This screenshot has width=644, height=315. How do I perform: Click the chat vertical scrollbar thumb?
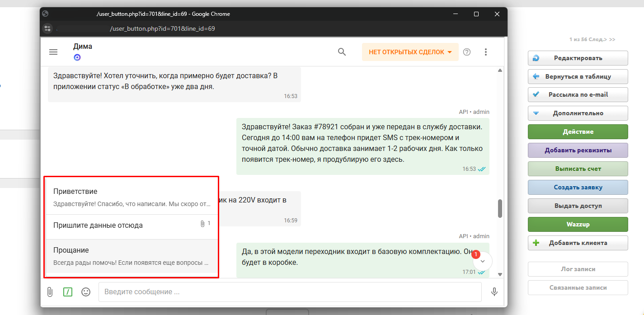[500, 208]
